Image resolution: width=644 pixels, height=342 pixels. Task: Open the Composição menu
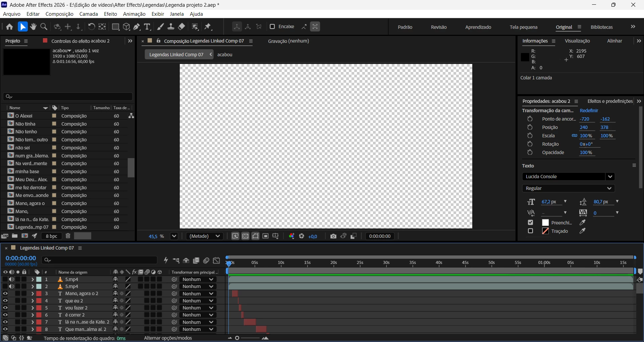point(59,14)
